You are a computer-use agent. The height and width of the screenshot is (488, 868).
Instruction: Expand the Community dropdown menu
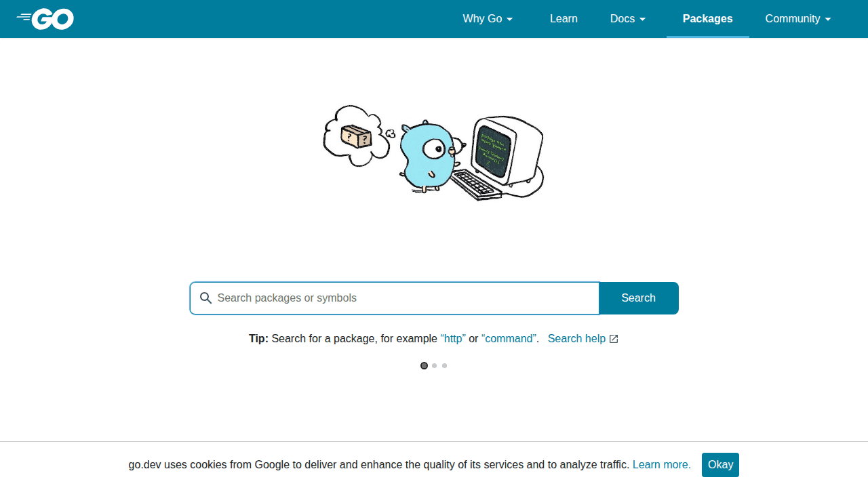click(798, 19)
